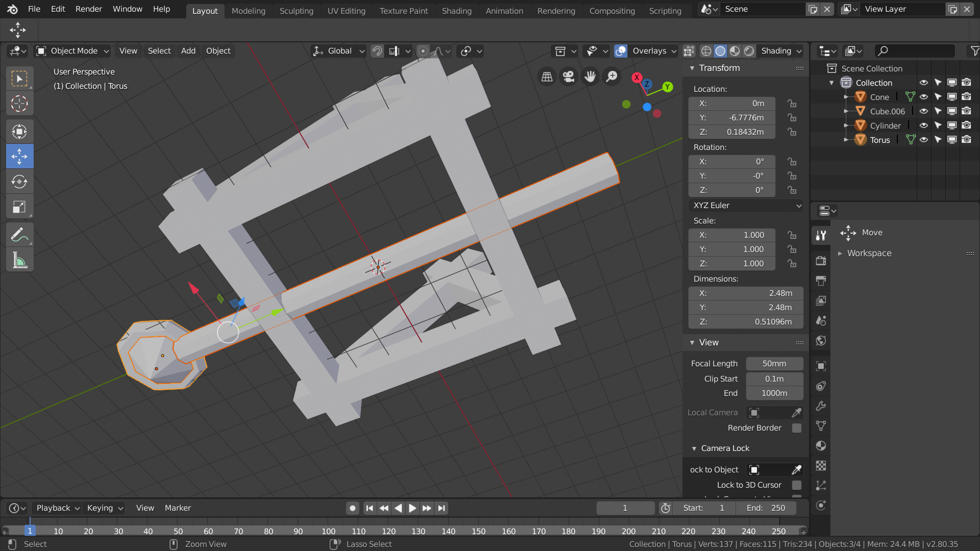This screenshot has height=551, width=980.
Task: Toggle snapping magnet icon
Action: click(x=377, y=51)
